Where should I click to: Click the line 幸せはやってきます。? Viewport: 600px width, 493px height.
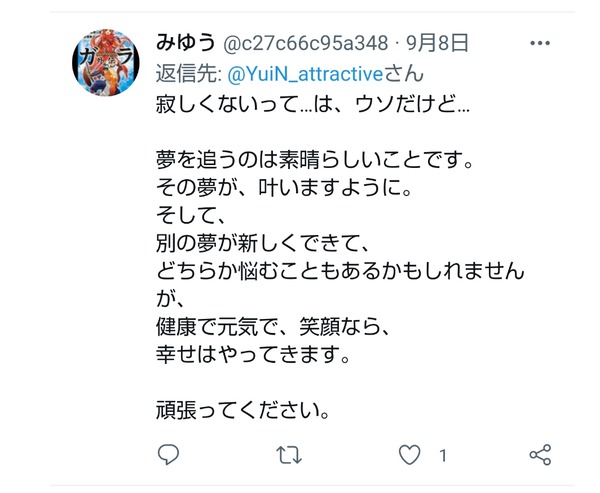253,354
